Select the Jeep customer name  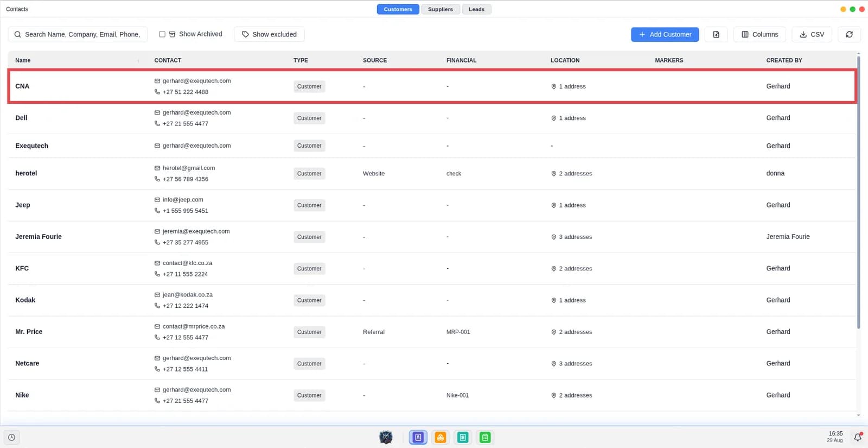[x=23, y=205]
